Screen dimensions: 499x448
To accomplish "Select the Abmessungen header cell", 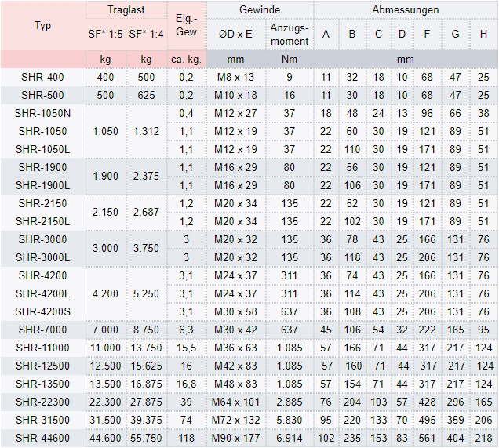I will coord(405,10).
